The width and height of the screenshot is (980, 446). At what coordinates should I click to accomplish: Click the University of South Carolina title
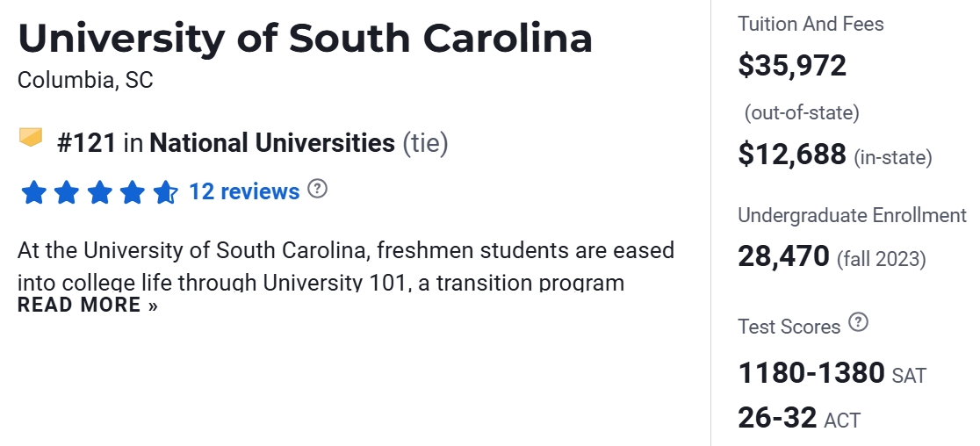click(x=305, y=39)
